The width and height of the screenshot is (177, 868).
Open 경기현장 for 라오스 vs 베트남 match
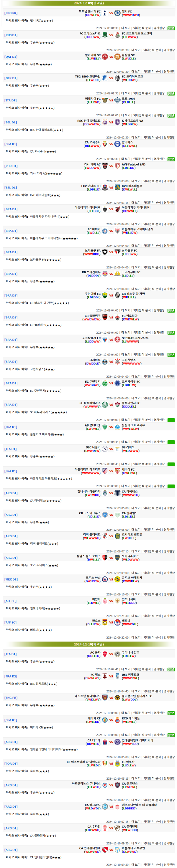(x=169, y=637)
